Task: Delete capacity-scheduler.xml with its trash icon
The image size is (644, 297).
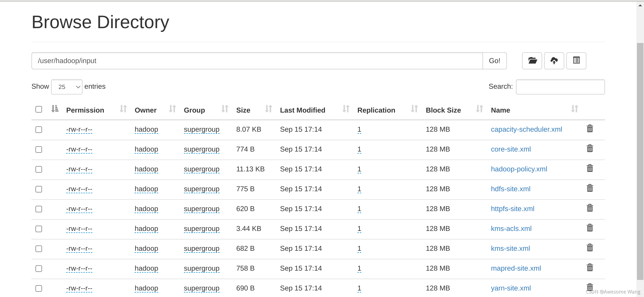Action: pyautogui.click(x=590, y=129)
